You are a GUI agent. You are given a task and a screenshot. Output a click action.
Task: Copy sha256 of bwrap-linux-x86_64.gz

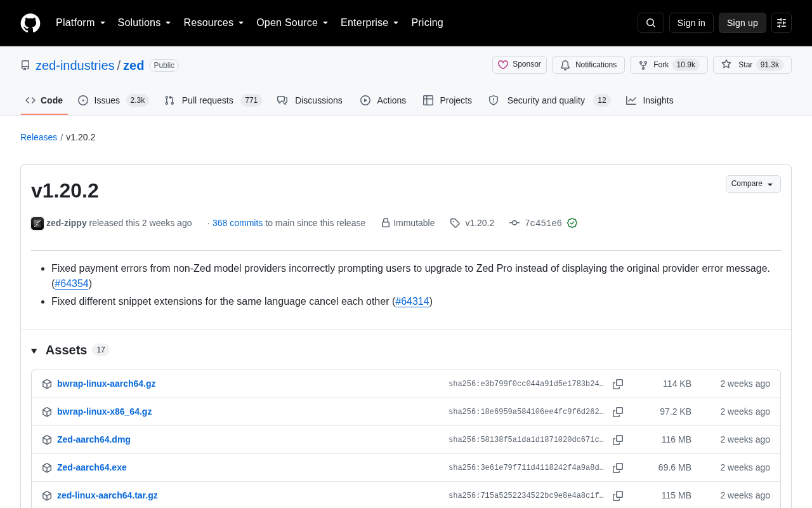click(x=618, y=412)
